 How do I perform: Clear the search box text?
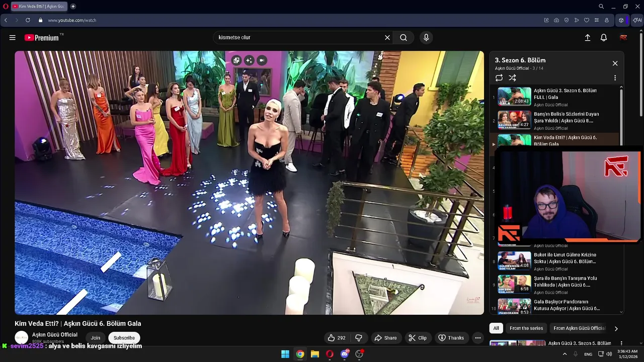(387, 38)
